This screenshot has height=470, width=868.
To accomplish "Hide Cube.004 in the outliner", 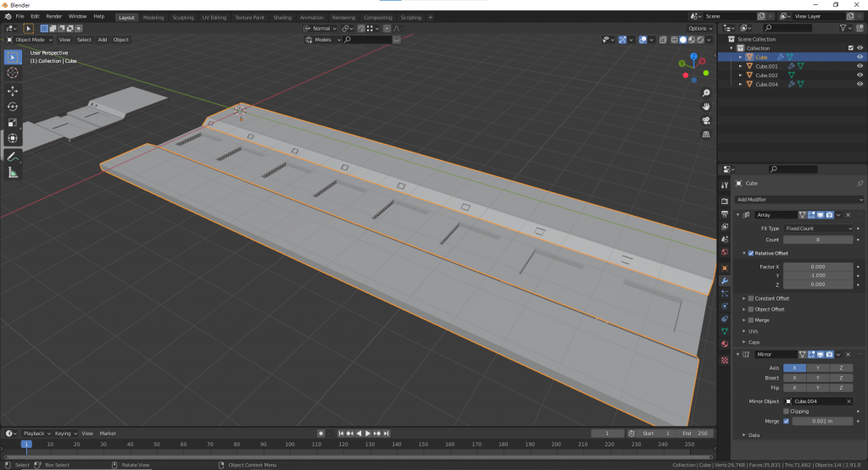I will 860,84.
